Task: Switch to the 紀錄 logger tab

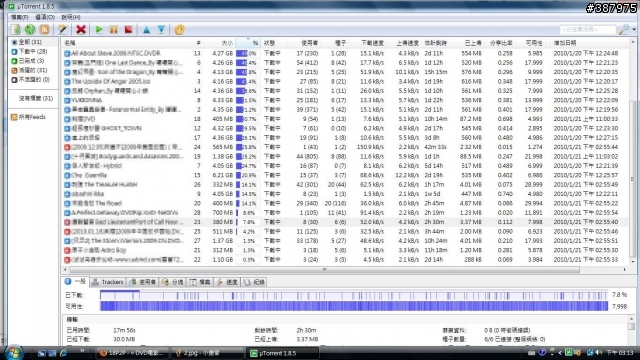Action: click(x=254, y=282)
